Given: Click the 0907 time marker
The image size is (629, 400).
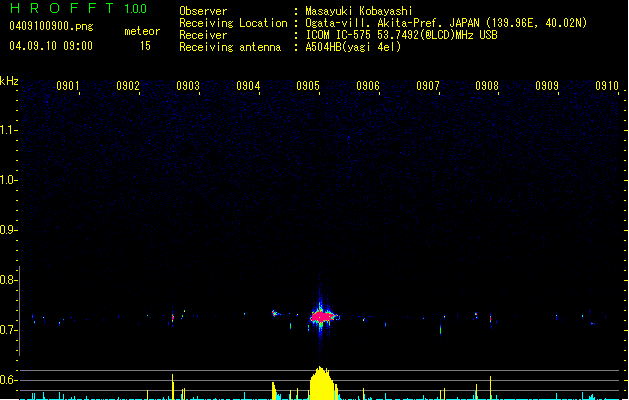Looking at the screenshot, I should (x=428, y=86).
